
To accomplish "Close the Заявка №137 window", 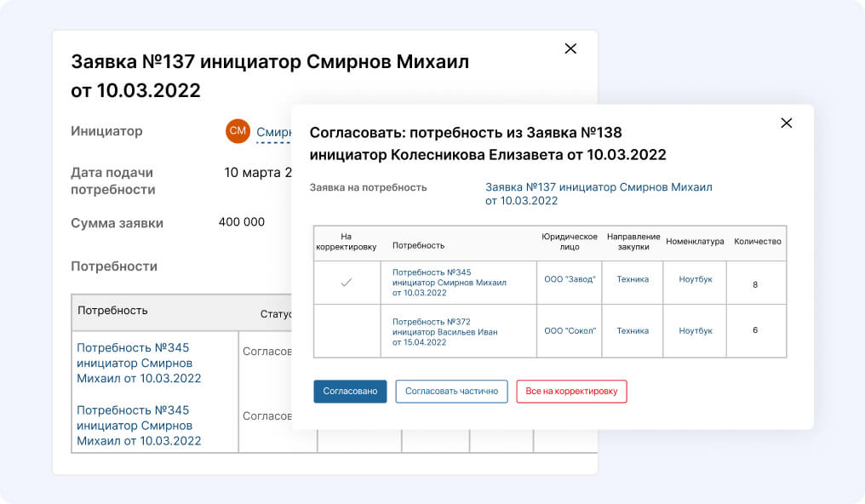I will click(570, 49).
